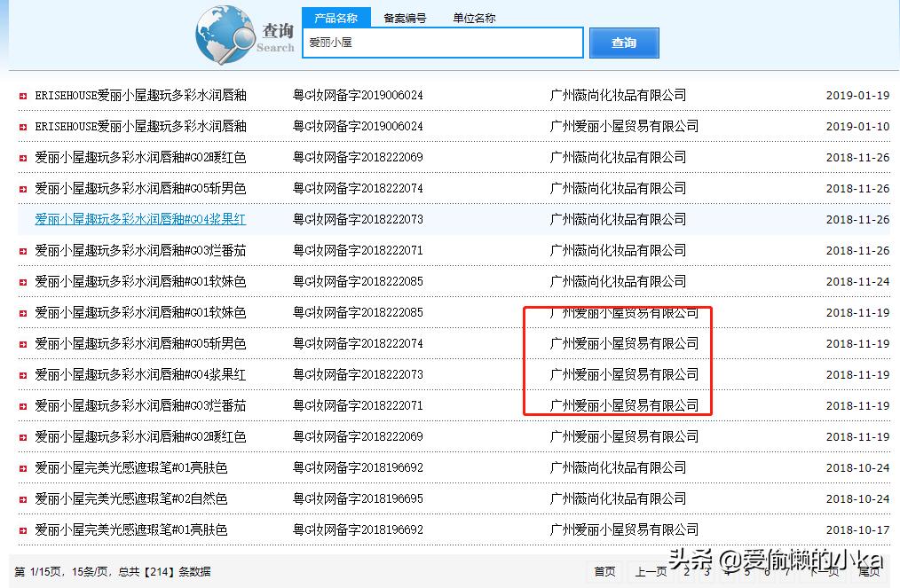The height and width of the screenshot is (588, 900).
Task: Click the magnifying glass Search logo icon
Action: tap(225, 35)
